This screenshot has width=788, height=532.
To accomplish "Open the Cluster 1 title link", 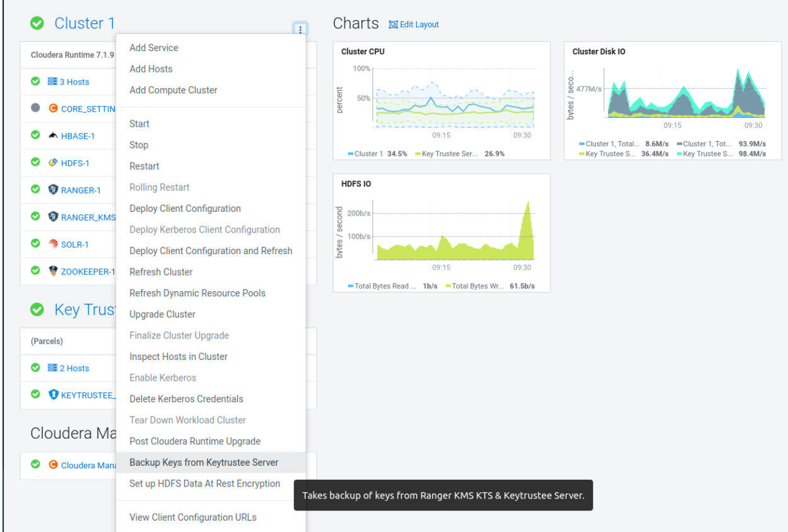I will [84, 23].
